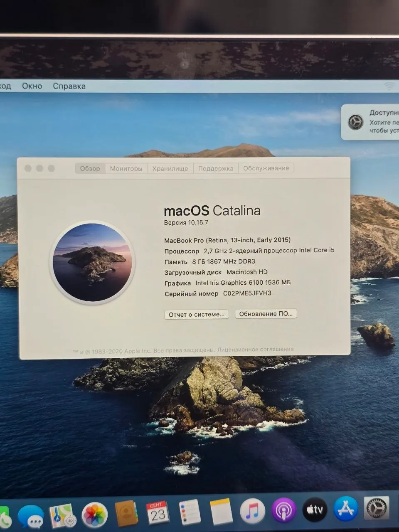This screenshot has width=399, height=532.
Task: Open Messages from the Dock
Action: [31, 517]
